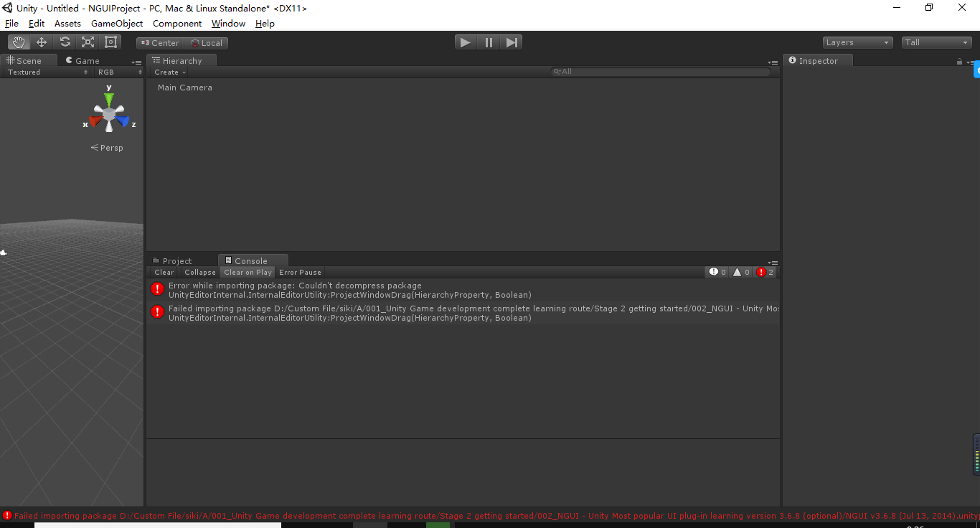Select Main Camera in the Hierarchy
The height and width of the screenshot is (528, 980).
(x=185, y=88)
